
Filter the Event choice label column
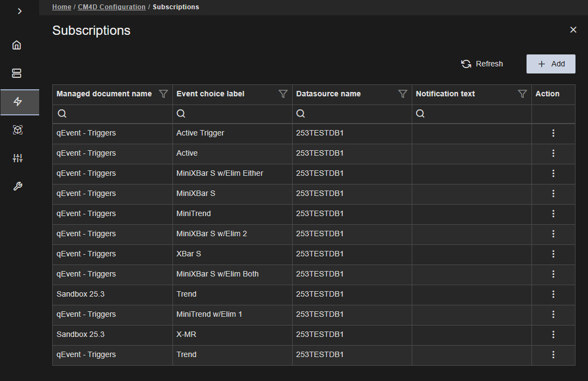tap(283, 94)
